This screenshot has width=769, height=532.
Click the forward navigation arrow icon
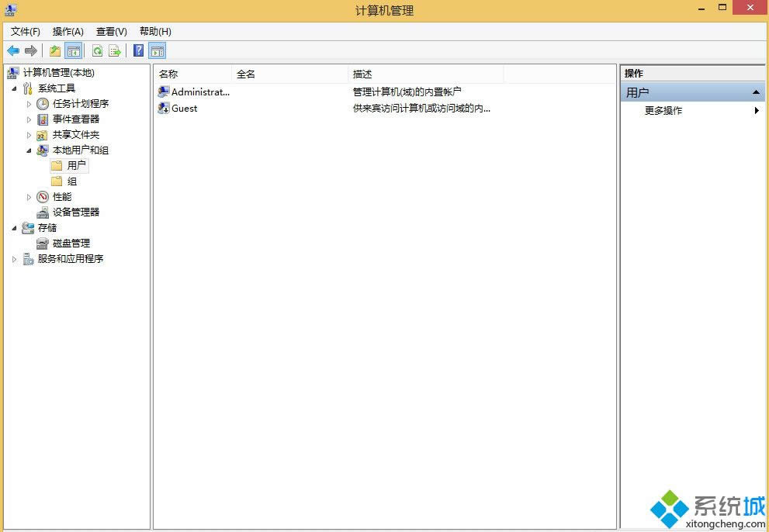pyautogui.click(x=29, y=50)
